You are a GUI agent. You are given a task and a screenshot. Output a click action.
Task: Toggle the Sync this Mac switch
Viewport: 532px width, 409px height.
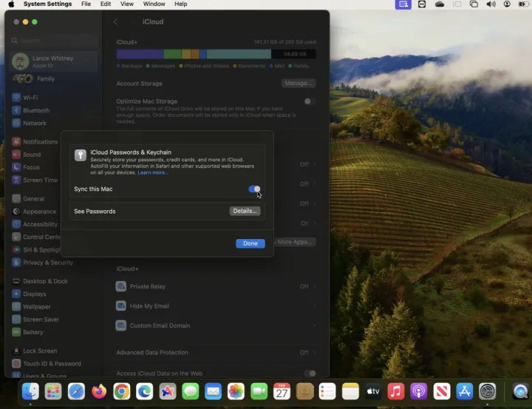(254, 189)
